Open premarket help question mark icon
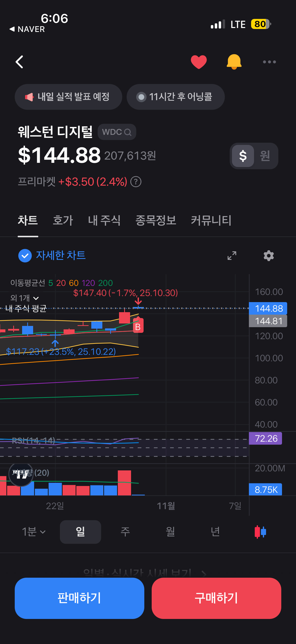This screenshot has height=644, width=296. click(x=136, y=182)
